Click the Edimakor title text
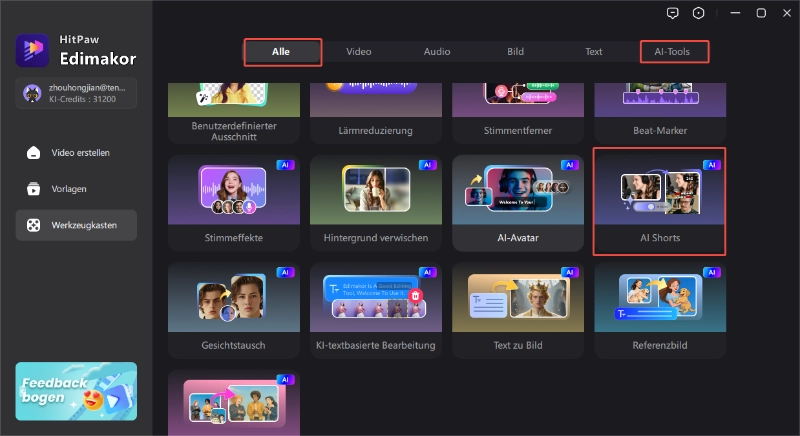 (x=98, y=59)
